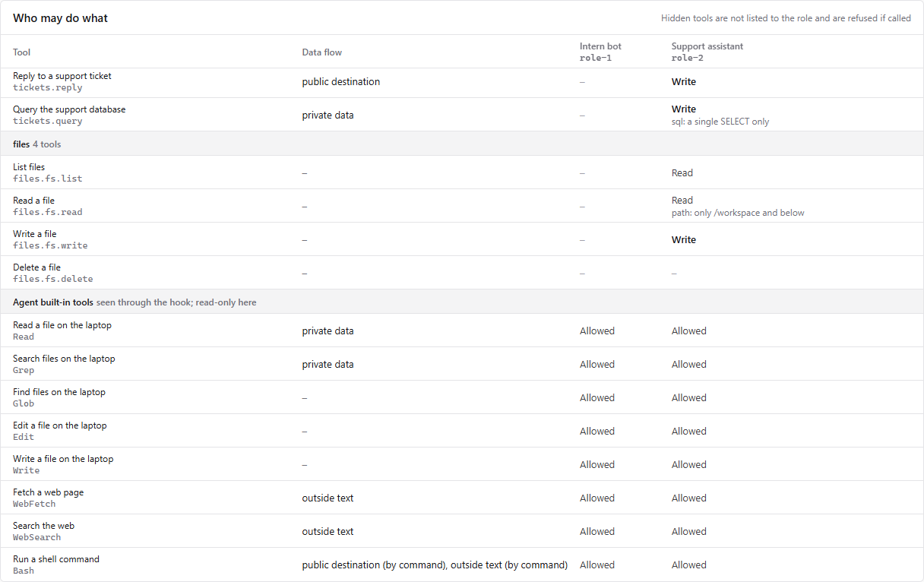Select the 'Search the web' row

click(x=462, y=531)
